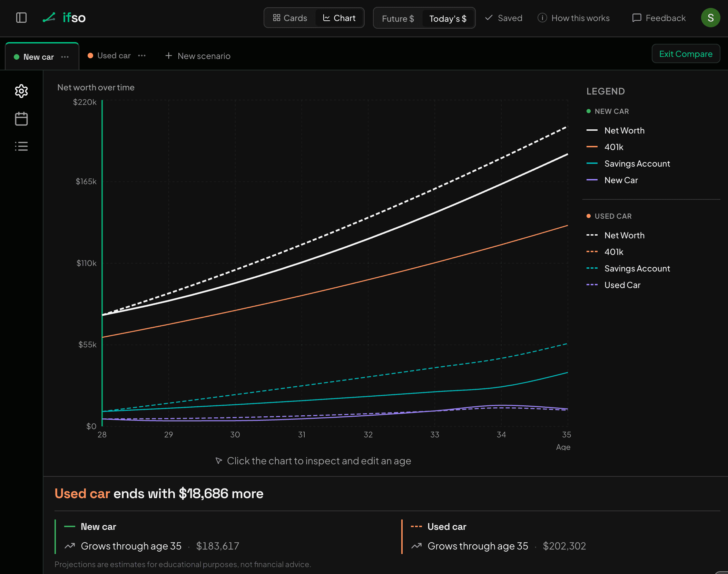
Task: Click Exit Compare button
Action: pos(686,54)
